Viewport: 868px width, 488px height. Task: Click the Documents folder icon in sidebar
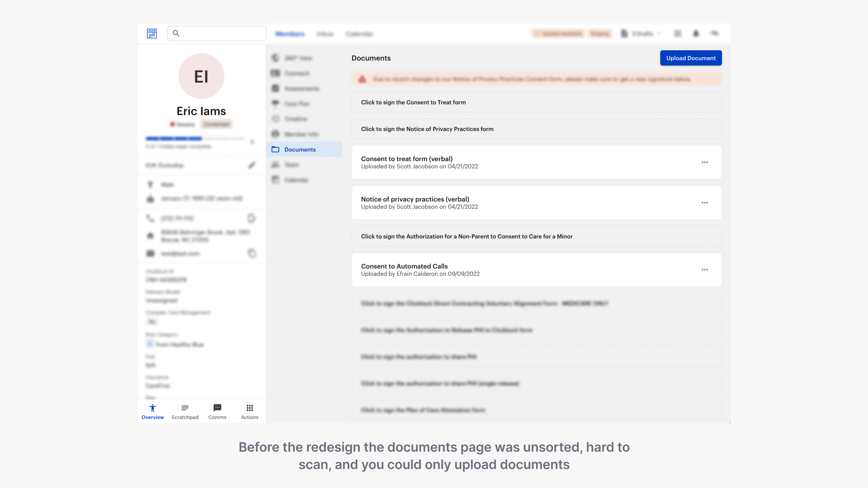[x=275, y=149]
